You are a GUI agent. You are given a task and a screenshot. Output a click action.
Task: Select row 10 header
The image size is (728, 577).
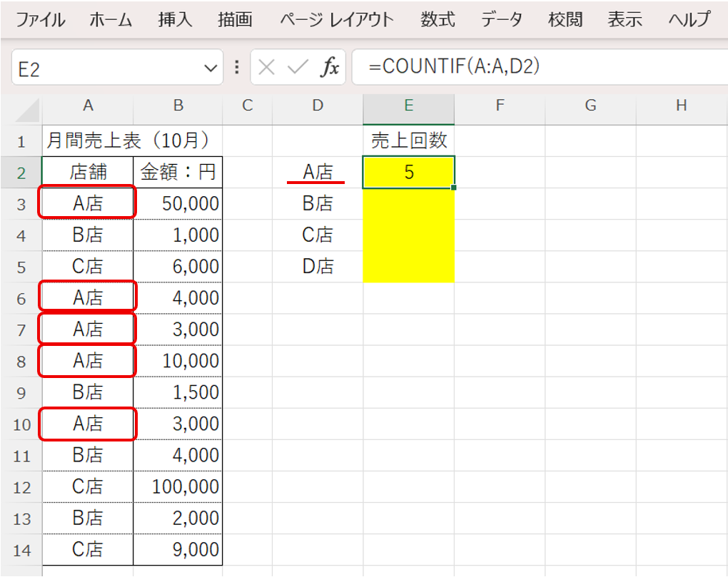click(21, 424)
